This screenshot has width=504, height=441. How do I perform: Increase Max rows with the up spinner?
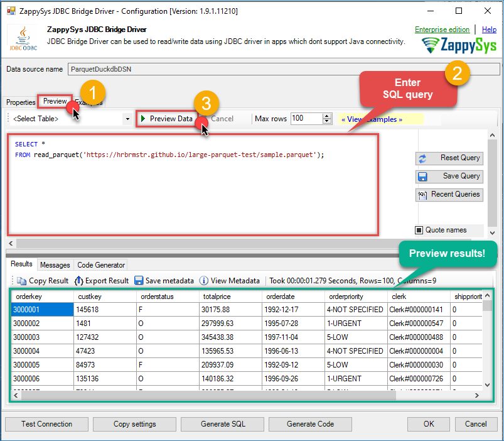[x=327, y=116]
